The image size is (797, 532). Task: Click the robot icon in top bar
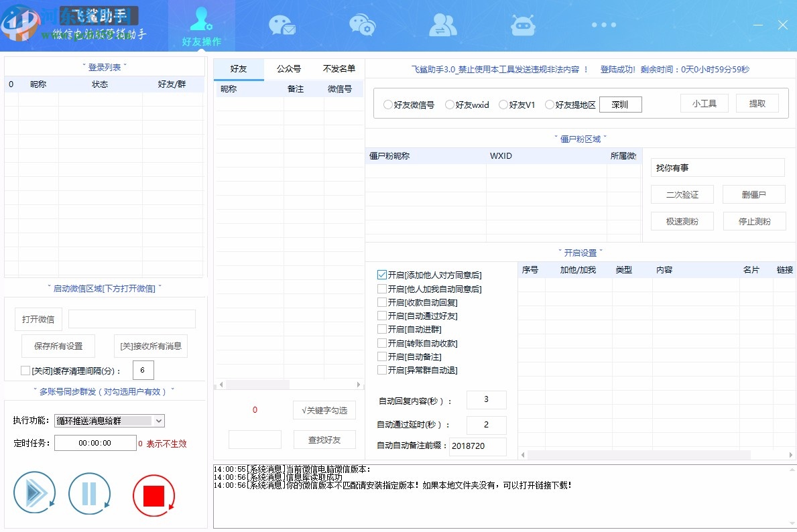523,25
